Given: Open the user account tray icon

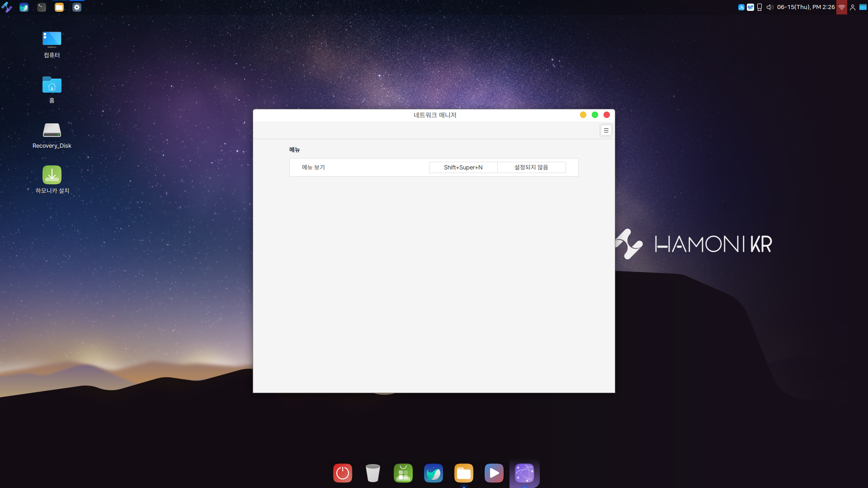Looking at the screenshot, I should coord(853,7).
